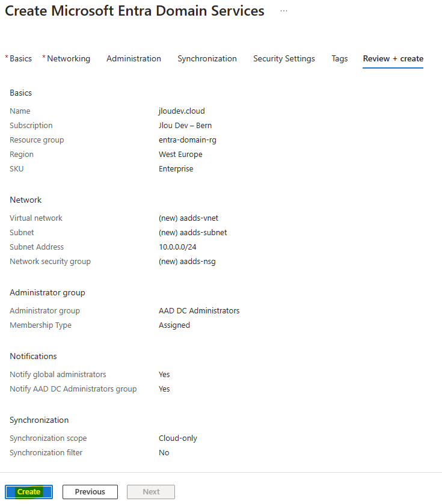Click the jloudev.cloud domain name value
Viewport: 442px width, 504px height.
[x=182, y=111]
